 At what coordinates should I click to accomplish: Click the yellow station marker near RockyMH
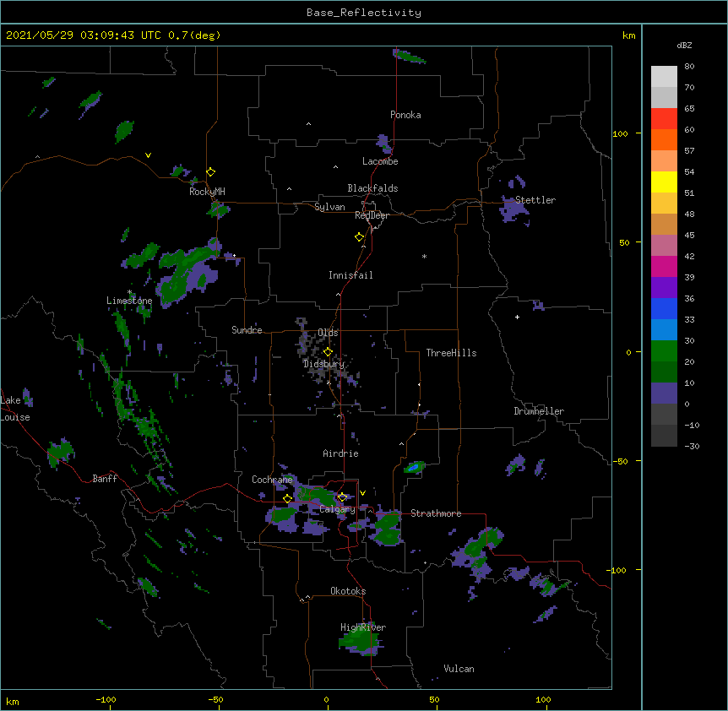coord(210,172)
